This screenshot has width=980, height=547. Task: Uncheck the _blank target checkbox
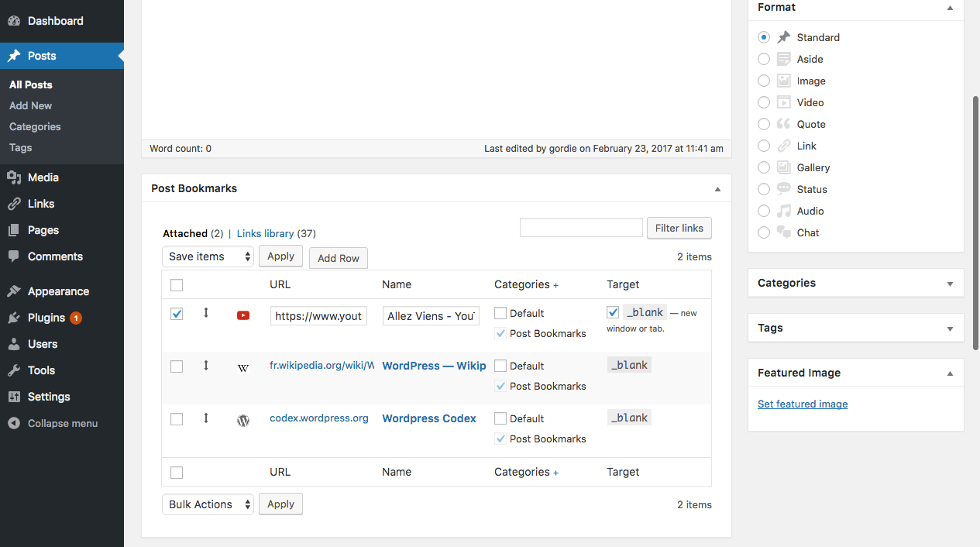click(x=613, y=312)
